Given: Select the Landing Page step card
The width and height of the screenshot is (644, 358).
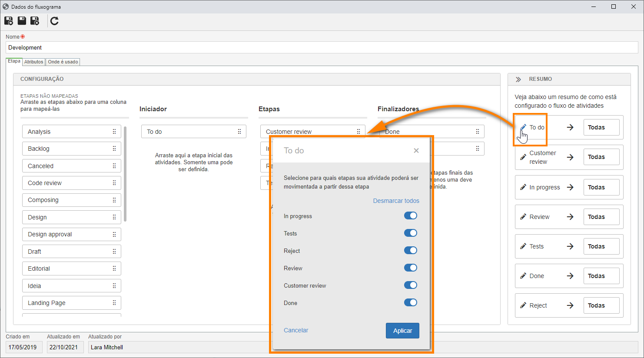Looking at the screenshot, I should (72, 303).
